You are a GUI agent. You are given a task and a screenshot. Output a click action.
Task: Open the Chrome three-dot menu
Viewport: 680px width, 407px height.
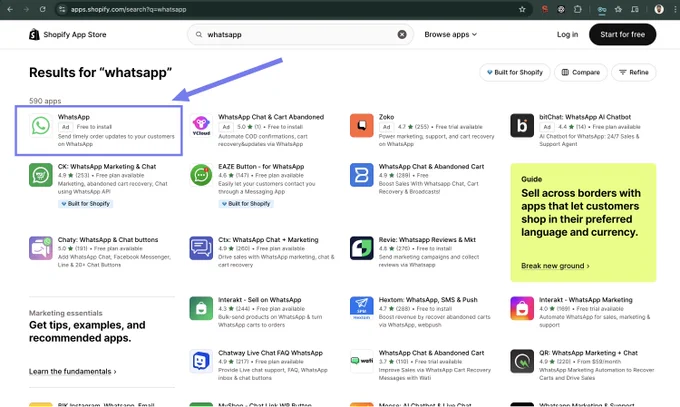(672, 9)
